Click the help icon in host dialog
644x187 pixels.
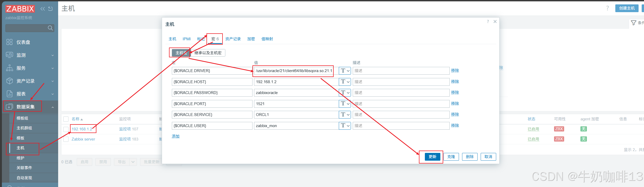pyautogui.click(x=488, y=21)
